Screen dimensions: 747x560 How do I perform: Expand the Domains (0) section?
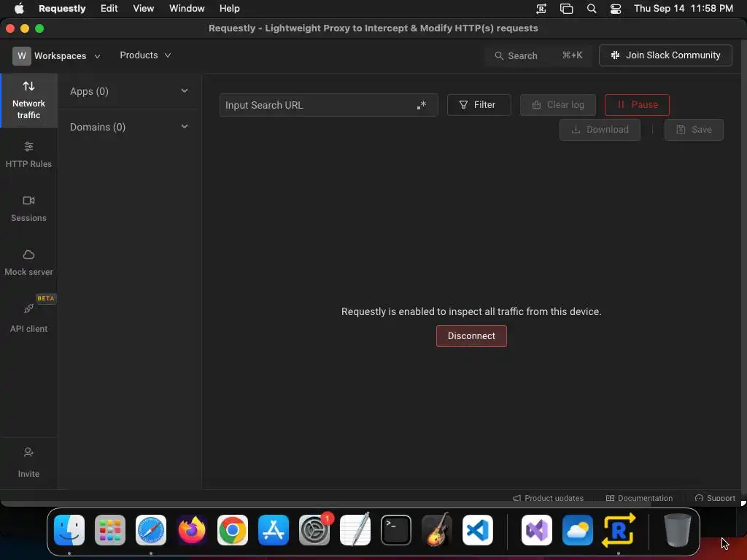pos(129,127)
